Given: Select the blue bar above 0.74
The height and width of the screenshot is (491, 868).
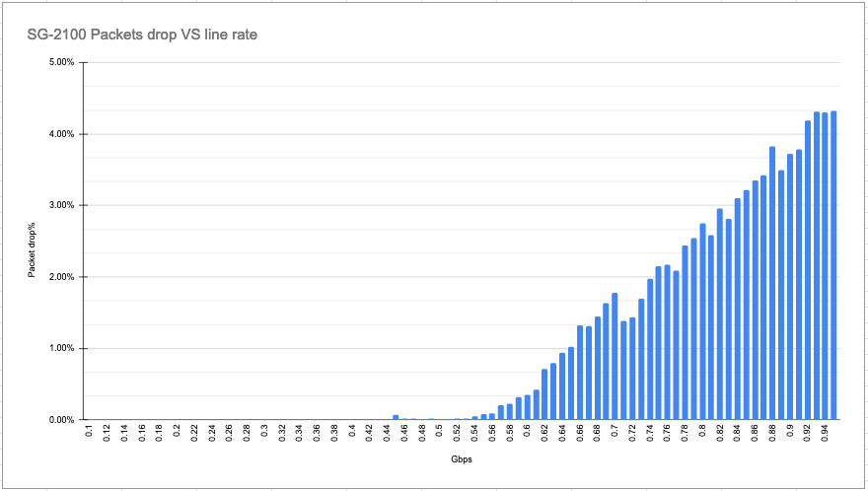Looking at the screenshot, I should tap(650, 349).
